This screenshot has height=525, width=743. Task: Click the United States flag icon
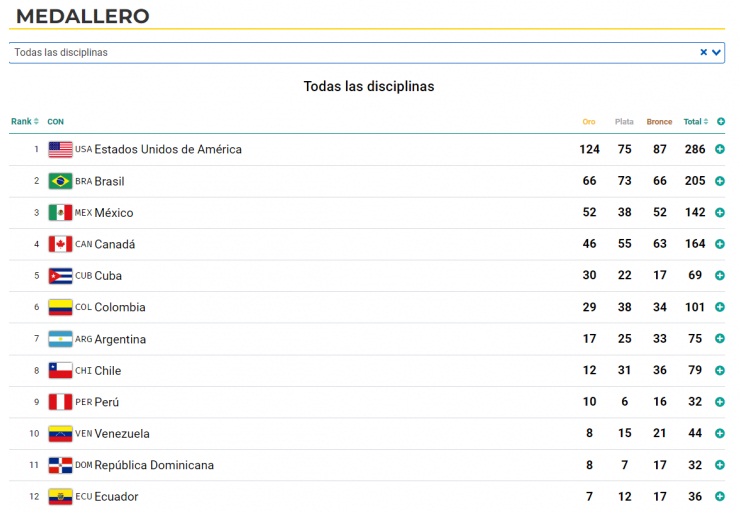(x=60, y=150)
